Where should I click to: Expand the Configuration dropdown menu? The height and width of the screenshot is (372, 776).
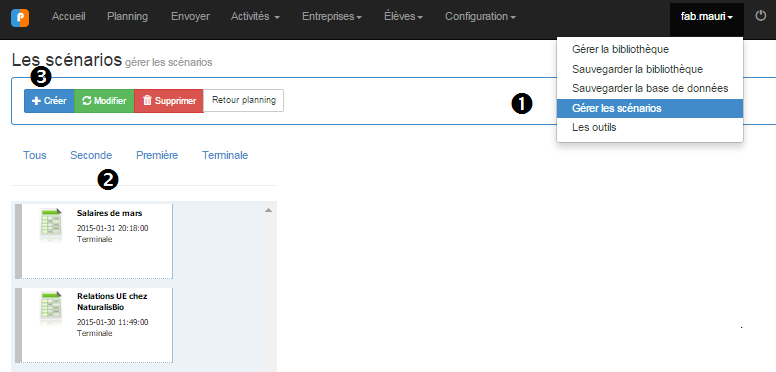pos(480,16)
